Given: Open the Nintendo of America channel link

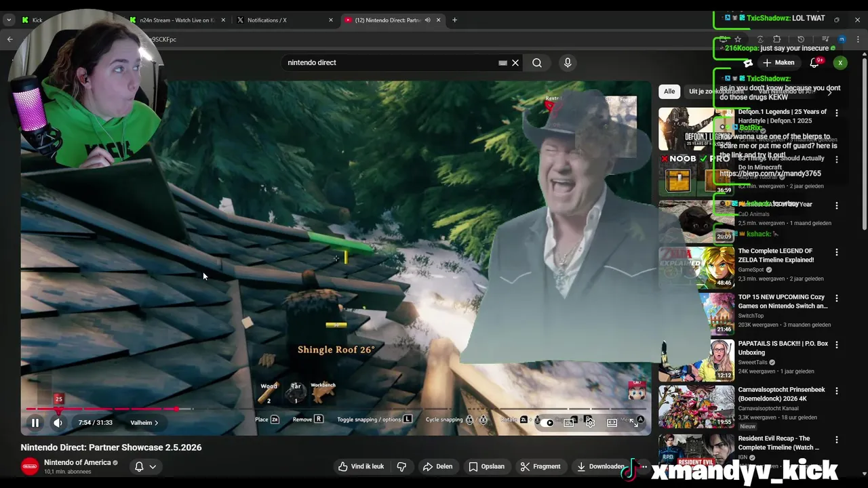Looking at the screenshot, I should [x=77, y=463].
